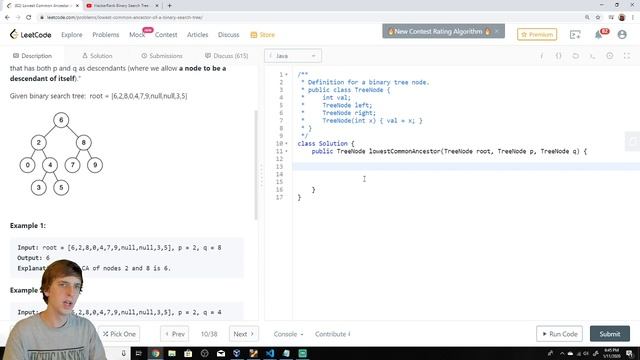Open Mail app from the taskbar
Viewport: 640px width, 360px height.
point(221,353)
